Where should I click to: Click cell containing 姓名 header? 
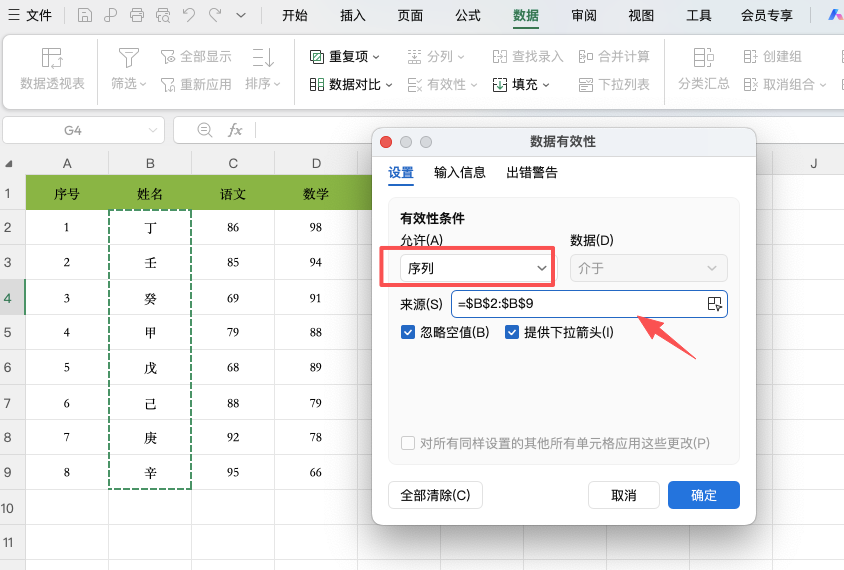(150, 193)
